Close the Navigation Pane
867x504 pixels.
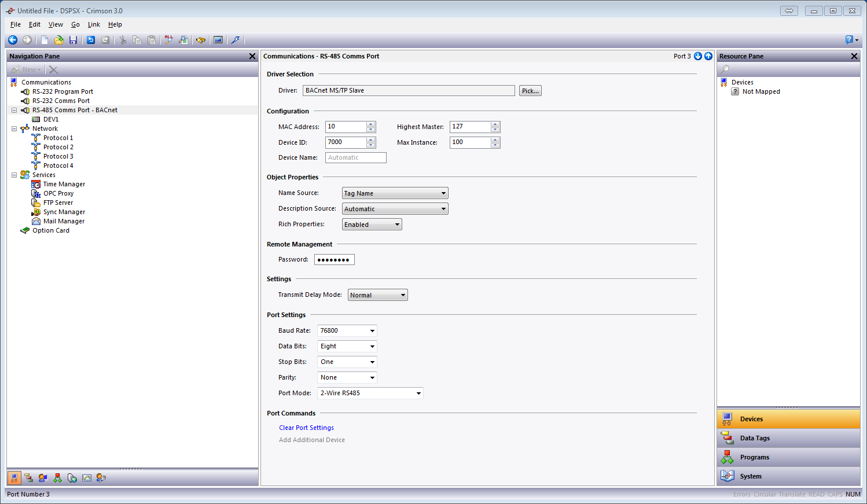click(x=252, y=56)
